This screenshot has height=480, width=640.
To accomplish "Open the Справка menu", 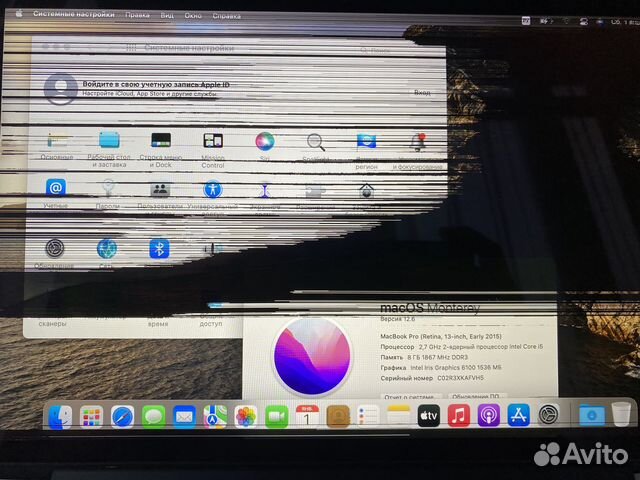I will (x=227, y=16).
